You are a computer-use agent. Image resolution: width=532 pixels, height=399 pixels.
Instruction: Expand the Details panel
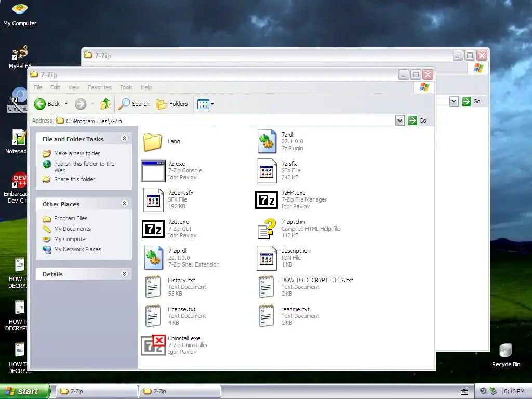(124, 273)
